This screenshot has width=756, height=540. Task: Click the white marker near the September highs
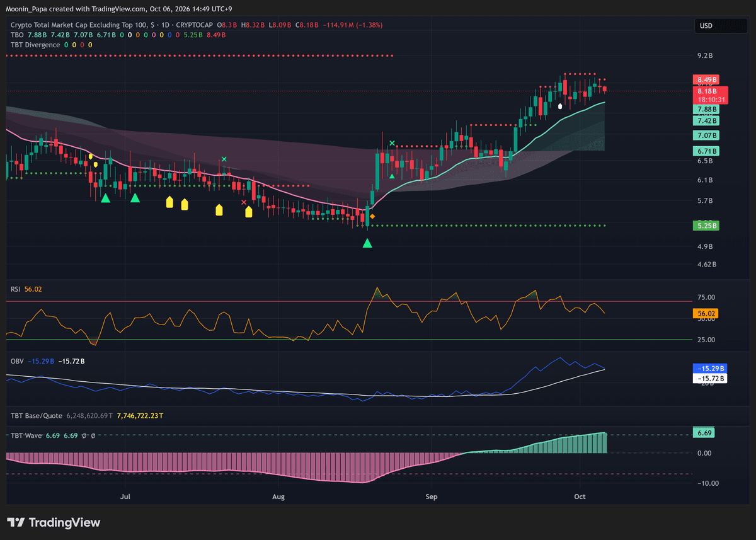click(561, 105)
